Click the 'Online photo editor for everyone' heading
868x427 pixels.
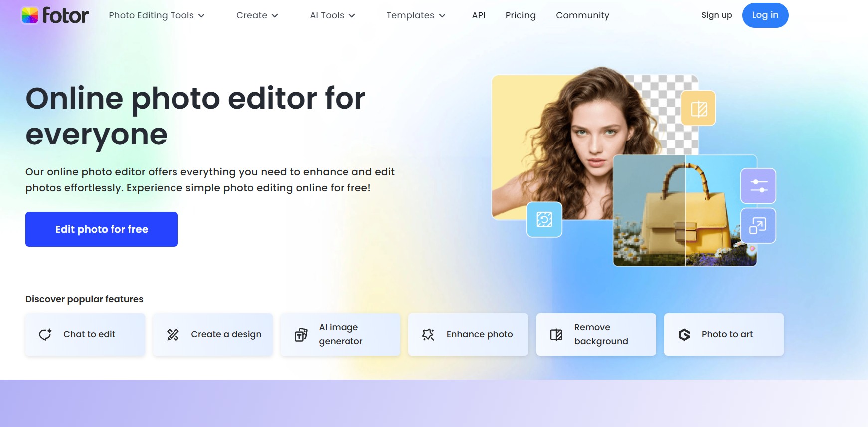coord(195,116)
